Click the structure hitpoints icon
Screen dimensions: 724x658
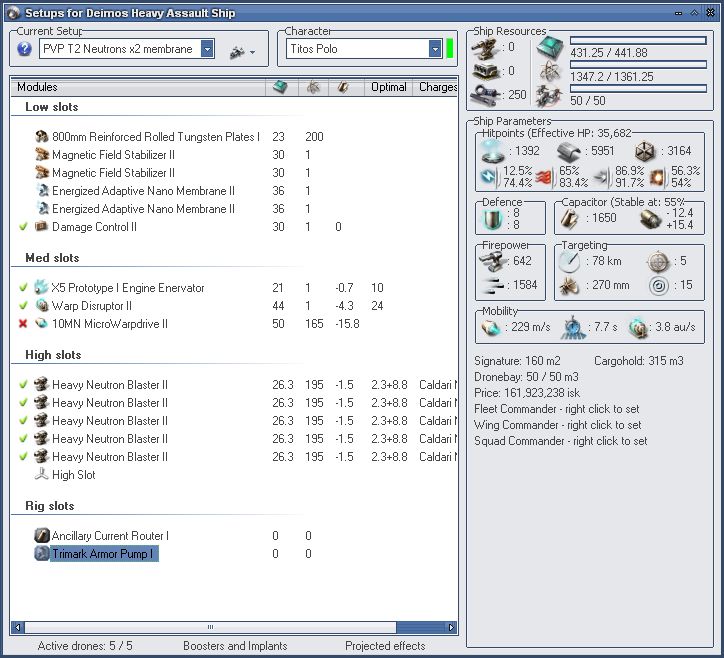coord(645,151)
